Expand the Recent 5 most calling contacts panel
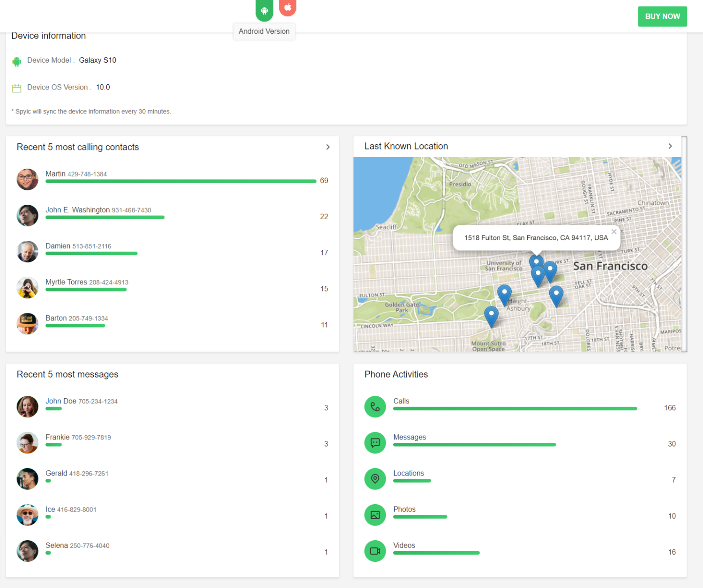Image resolution: width=703 pixels, height=588 pixels. click(x=328, y=147)
